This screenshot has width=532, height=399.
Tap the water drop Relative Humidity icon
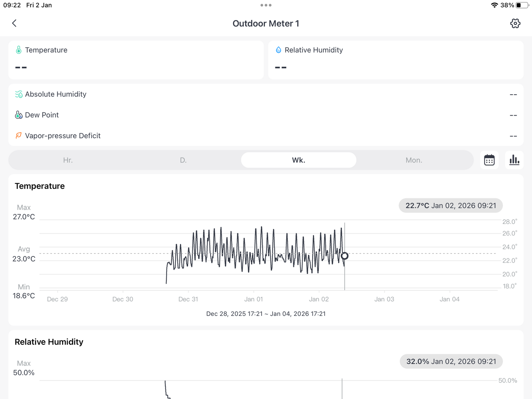(279, 50)
